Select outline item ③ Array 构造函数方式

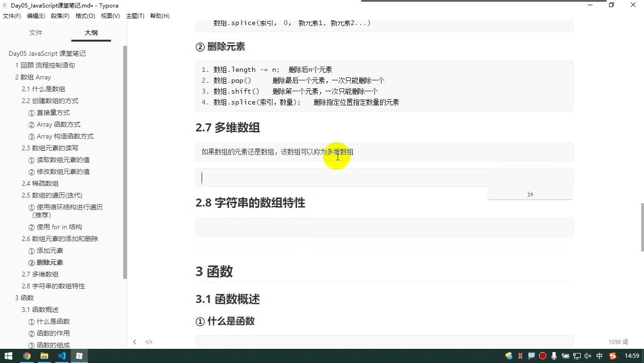61,136
